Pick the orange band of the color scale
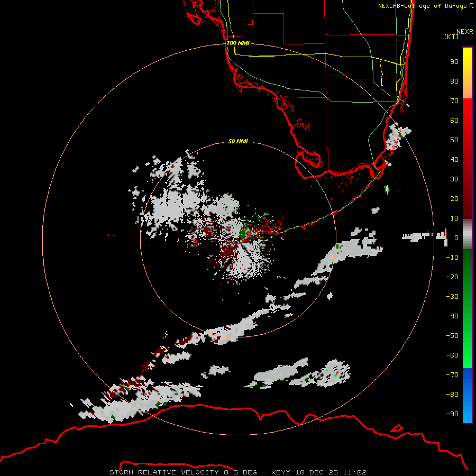The image size is (476, 476). point(467,90)
